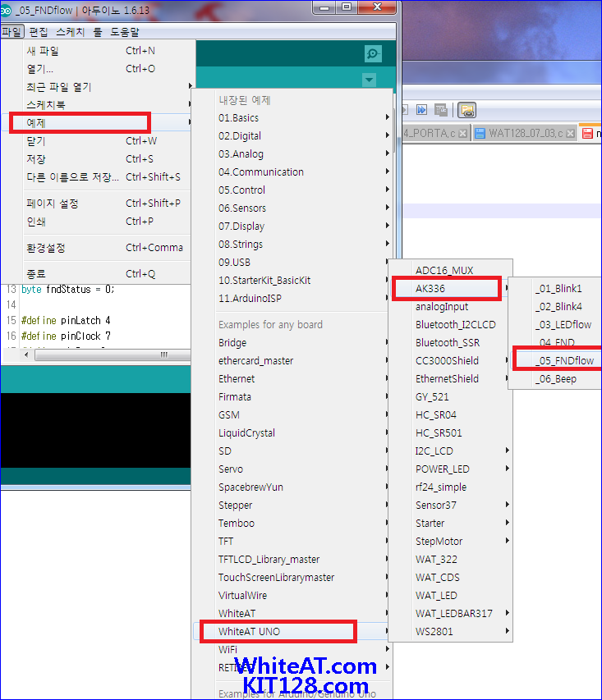The height and width of the screenshot is (700, 602).
Task: Select 11.ArduinoISP example
Action: click(292, 298)
